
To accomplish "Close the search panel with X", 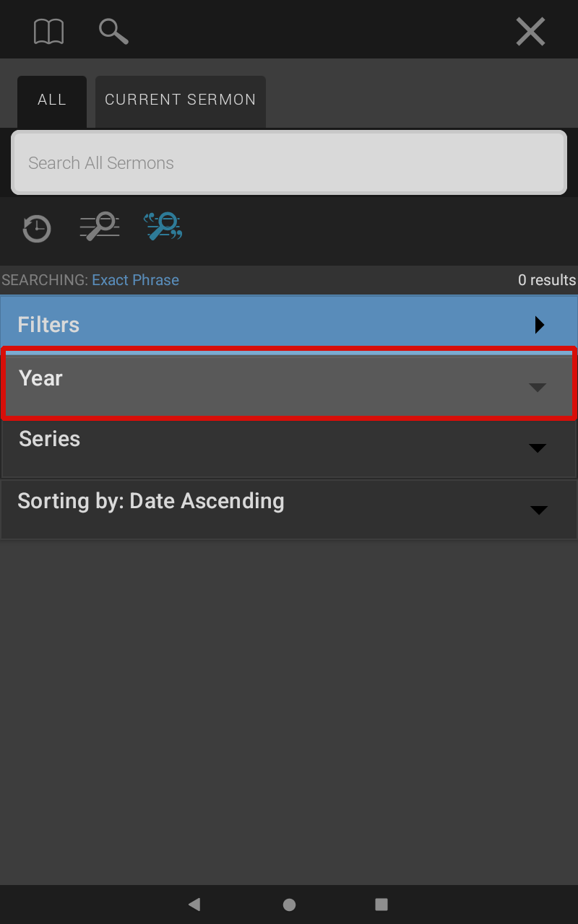I will click(530, 32).
